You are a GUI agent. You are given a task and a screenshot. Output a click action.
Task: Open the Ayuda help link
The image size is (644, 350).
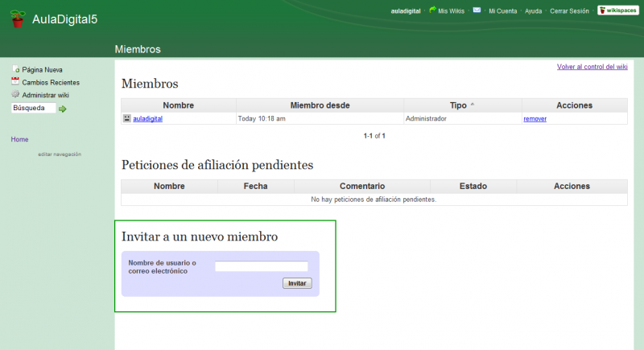coord(533,11)
